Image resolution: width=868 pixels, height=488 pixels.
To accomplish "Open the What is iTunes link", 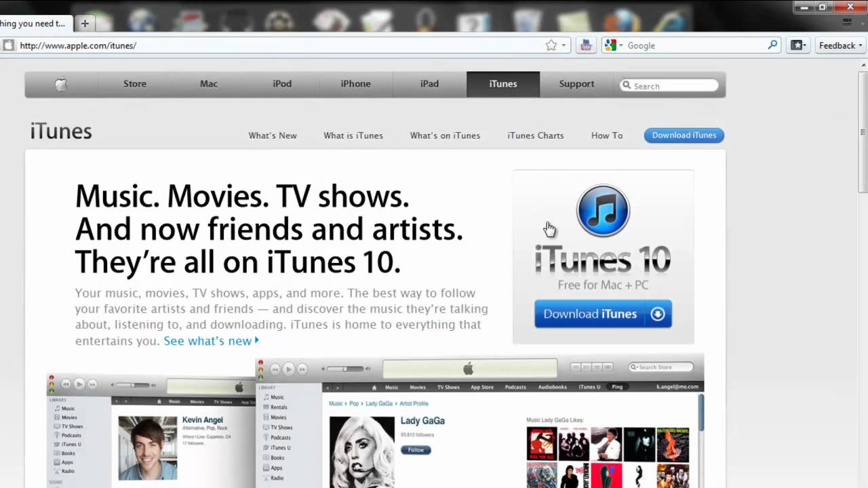I will 353,136.
